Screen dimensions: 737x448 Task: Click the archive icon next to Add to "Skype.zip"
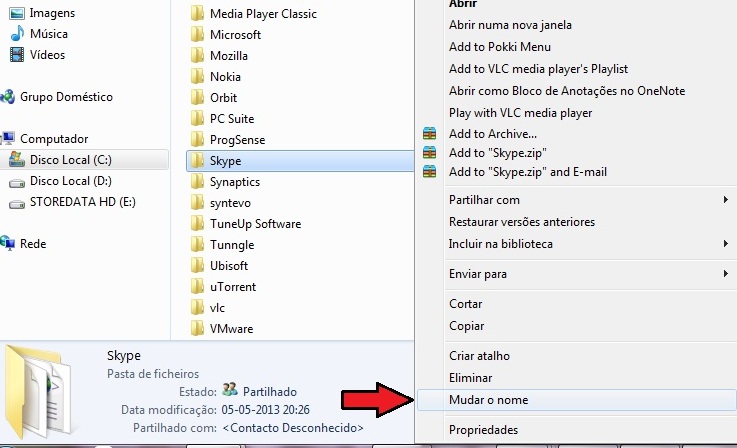[x=429, y=152]
